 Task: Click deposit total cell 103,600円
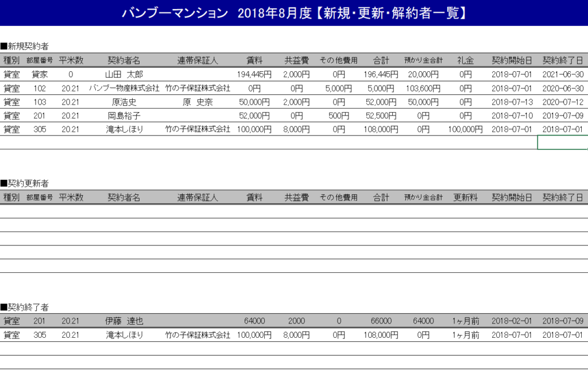click(423, 88)
